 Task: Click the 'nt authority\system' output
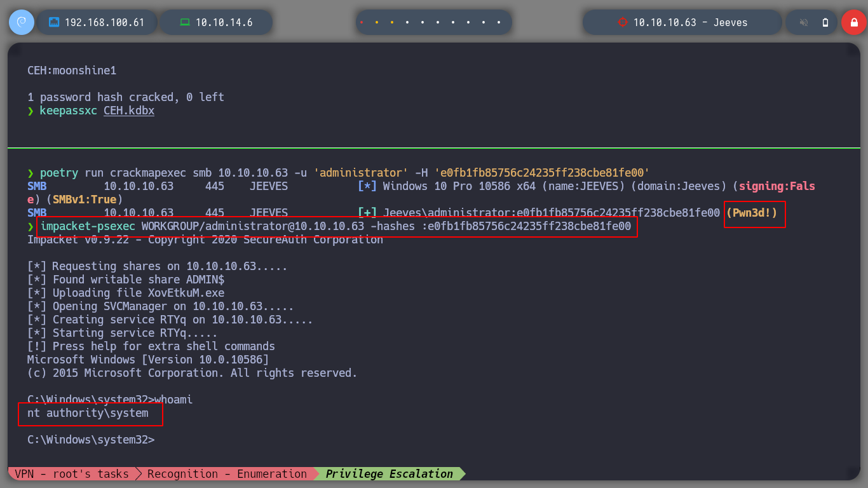(x=88, y=413)
